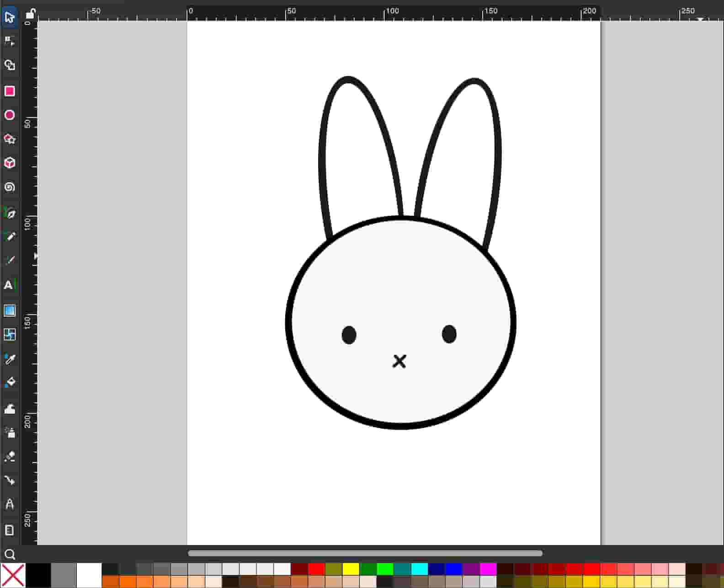This screenshot has height=588, width=724.
Task: Click the no-paint X swatch
Action: [13, 575]
